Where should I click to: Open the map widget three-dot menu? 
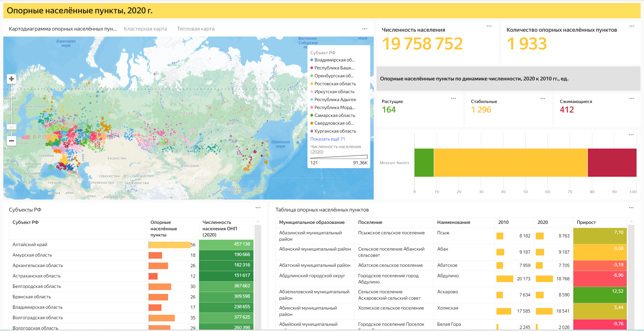click(x=364, y=29)
